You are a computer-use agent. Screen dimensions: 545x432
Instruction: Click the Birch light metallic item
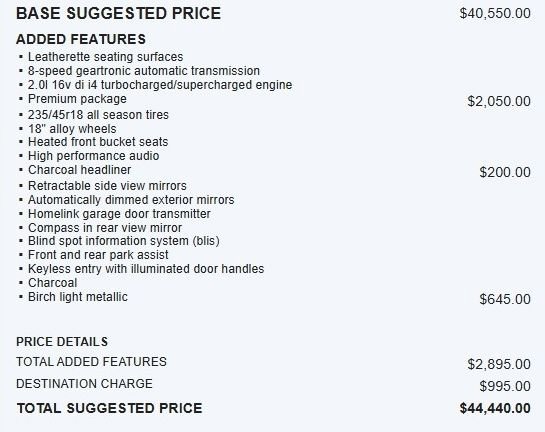(78, 297)
